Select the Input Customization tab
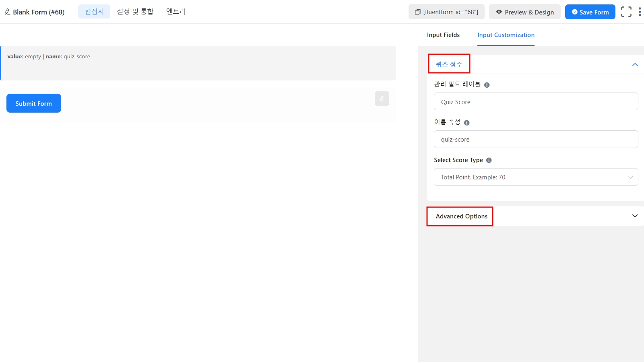Viewport: 644px width, 362px height. tap(506, 35)
